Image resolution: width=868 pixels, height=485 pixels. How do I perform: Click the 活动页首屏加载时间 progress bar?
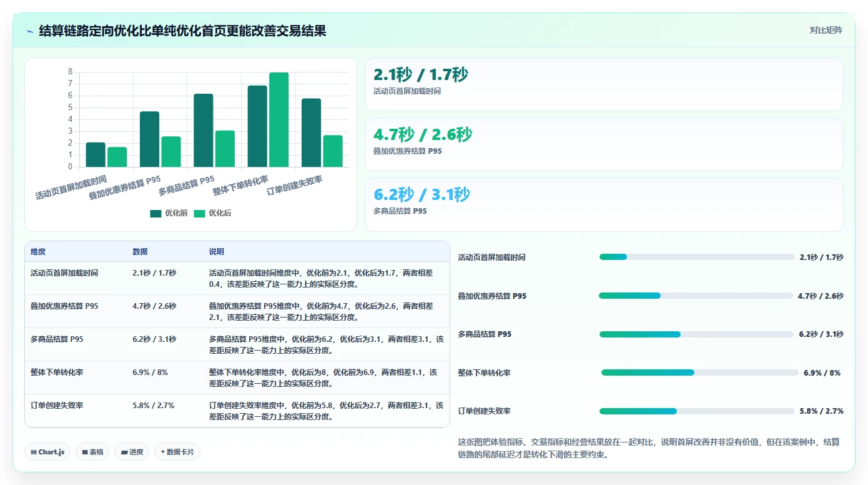pos(697,257)
